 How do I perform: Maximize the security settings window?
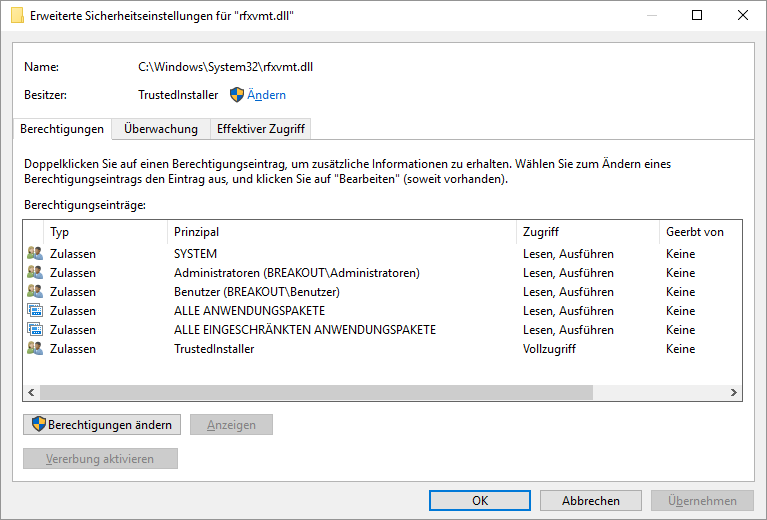click(x=697, y=15)
